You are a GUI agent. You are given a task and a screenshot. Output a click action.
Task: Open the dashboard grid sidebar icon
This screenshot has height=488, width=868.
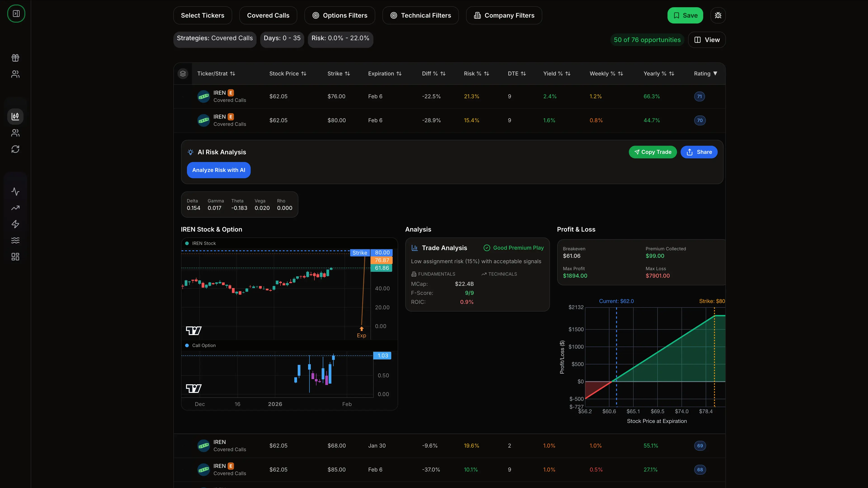pyautogui.click(x=15, y=257)
